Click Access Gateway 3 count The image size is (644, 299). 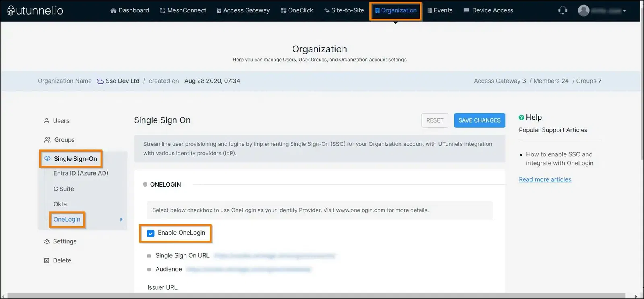point(500,81)
